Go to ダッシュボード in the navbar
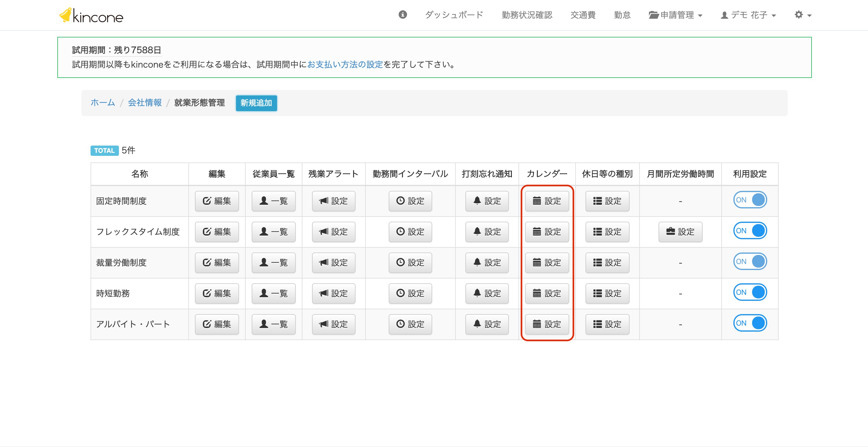 tap(454, 15)
